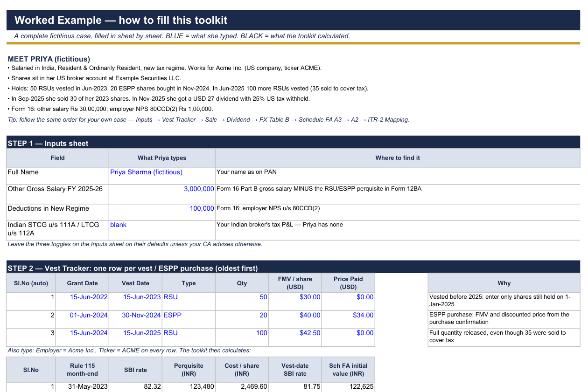Image resolution: width=588 pixels, height=392 pixels.
Task: Select grant date 01-Jun-2024
Action: (82, 320)
